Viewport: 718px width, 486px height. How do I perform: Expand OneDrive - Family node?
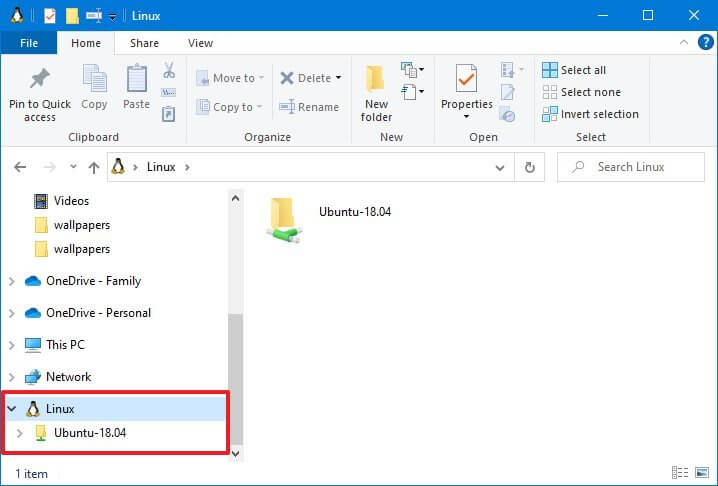pyautogui.click(x=12, y=281)
